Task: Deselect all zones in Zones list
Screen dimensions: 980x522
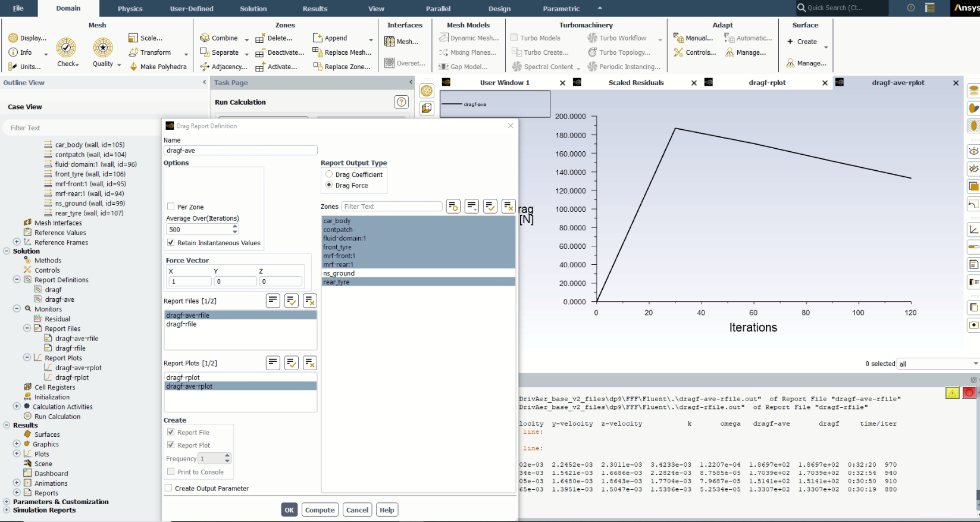Action: (x=508, y=207)
